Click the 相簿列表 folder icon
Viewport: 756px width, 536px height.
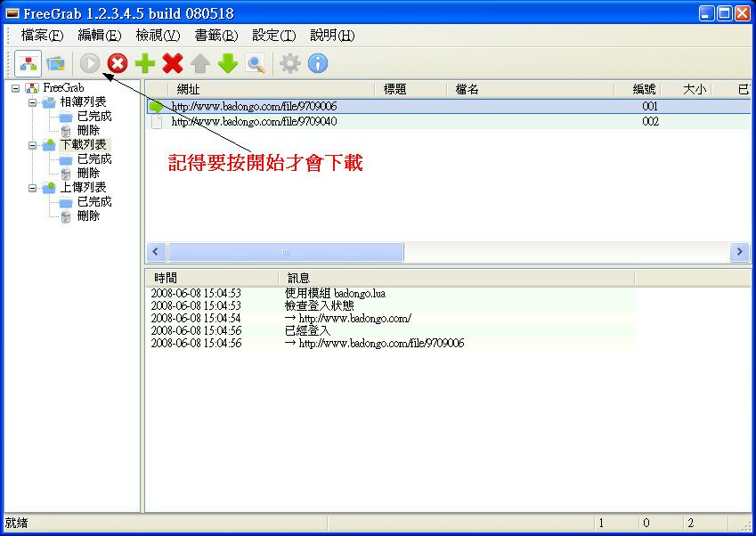pos(49,102)
